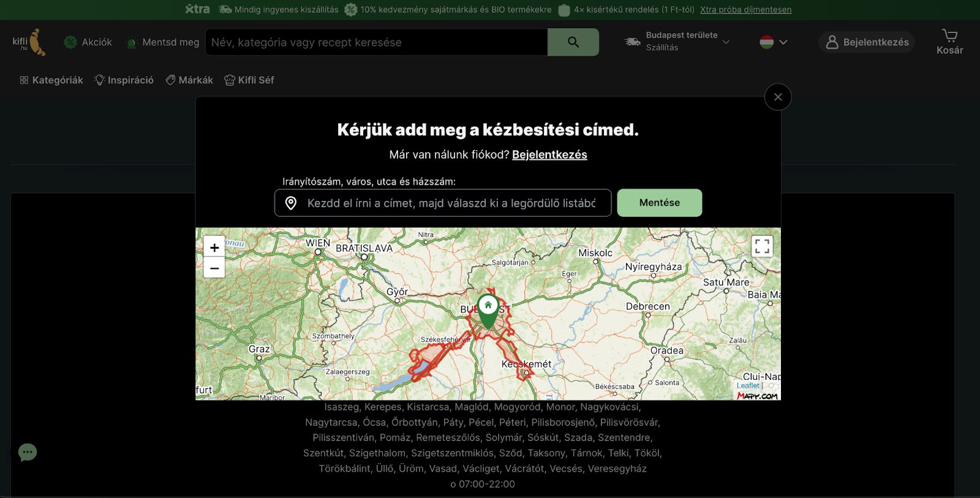Click the Kifli croissant logo
Screen dimensions: 980x498
click(29, 42)
